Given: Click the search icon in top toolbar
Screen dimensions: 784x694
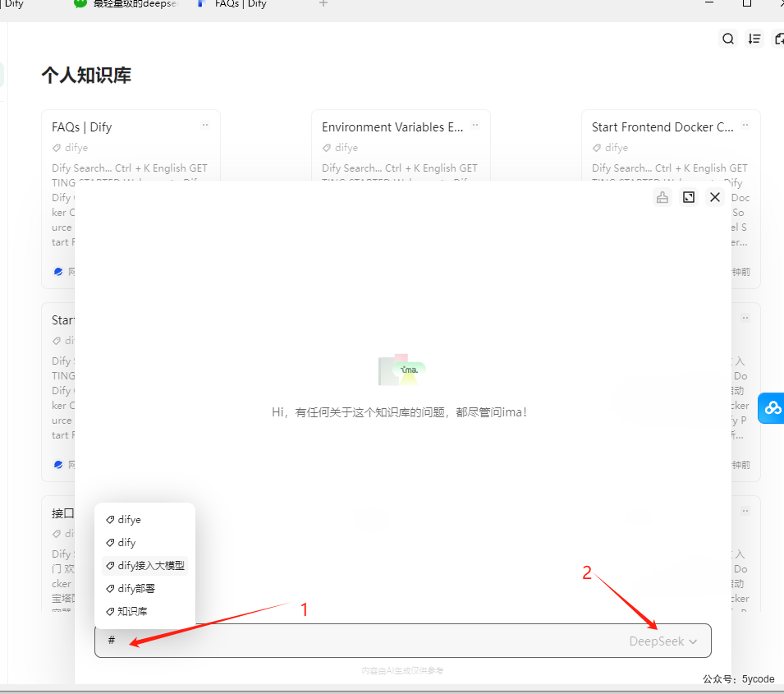Looking at the screenshot, I should pyautogui.click(x=728, y=39).
